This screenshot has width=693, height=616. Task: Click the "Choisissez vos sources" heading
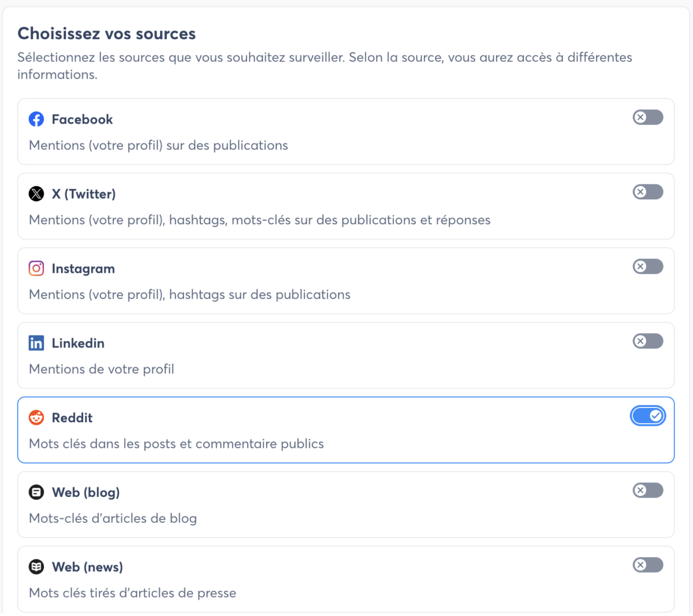click(x=107, y=34)
